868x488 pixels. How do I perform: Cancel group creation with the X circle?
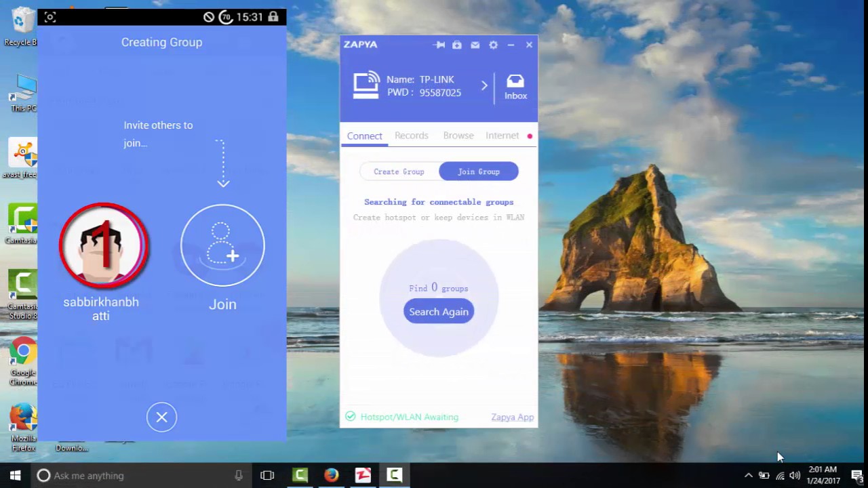click(161, 418)
